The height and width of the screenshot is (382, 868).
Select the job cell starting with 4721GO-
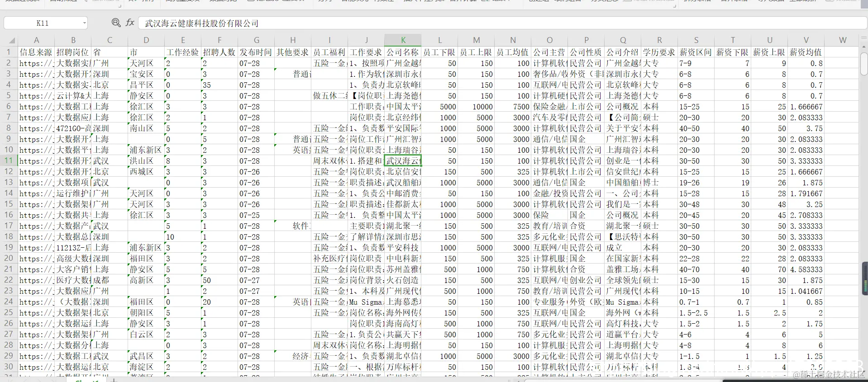point(73,128)
